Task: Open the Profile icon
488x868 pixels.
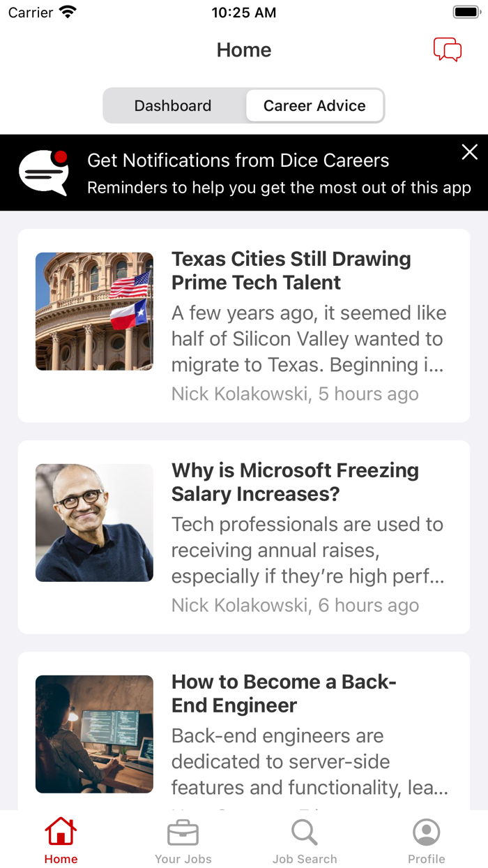Action: pyautogui.click(x=427, y=832)
